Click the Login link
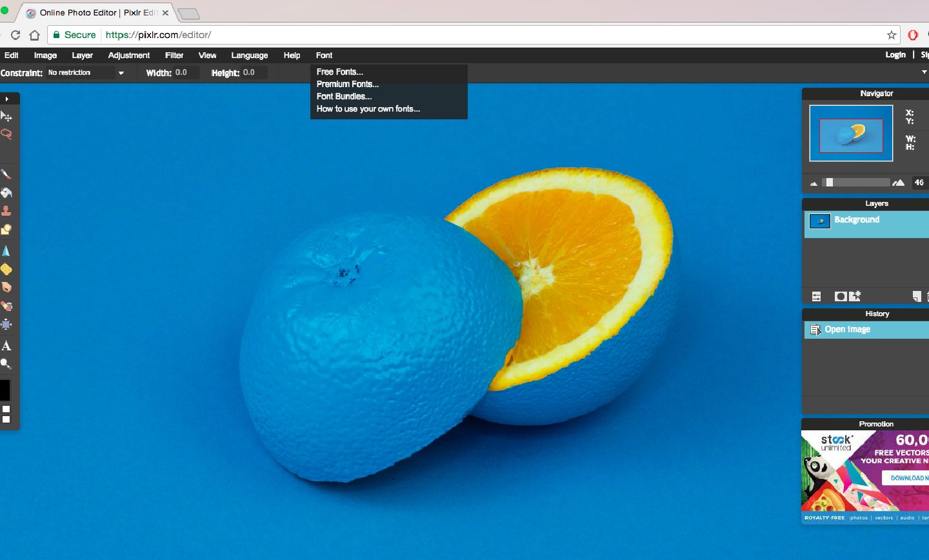This screenshot has height=560, width=929. click(895, 55)
